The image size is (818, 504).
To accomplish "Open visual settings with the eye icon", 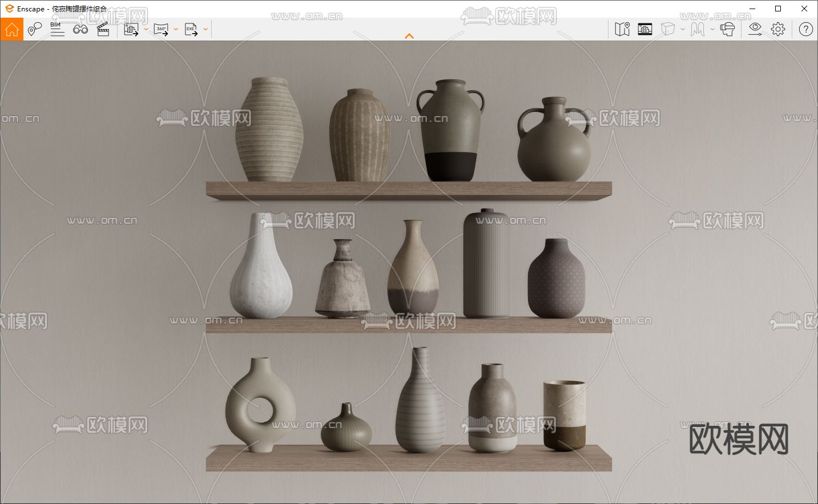I will coord(755,29).
